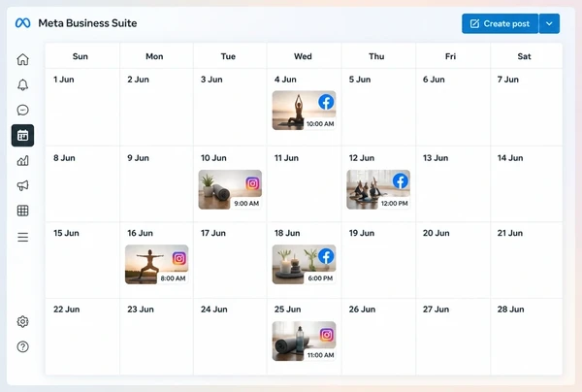The height and width of the screenshot is (392, 582).
Task: Open the 6:00 PM candles post thumbnail
Action: click(304, 264)
